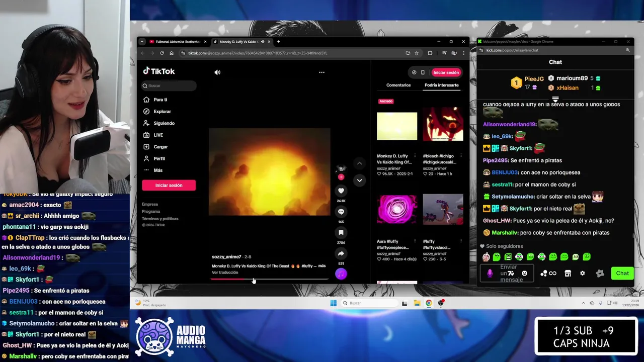
Task: Open the comments bubble showing 165
Action: 341,212
